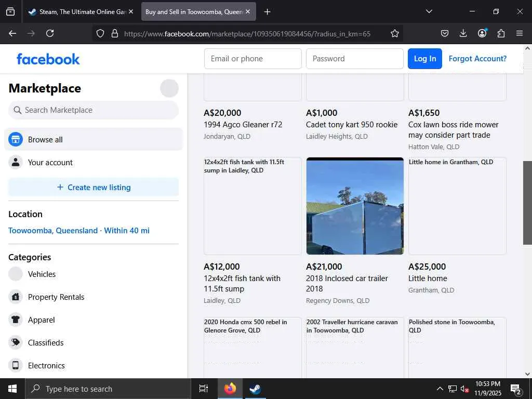Click the page vertical scrollbar thumb
This screenshot has height=399, width=532.
527,203
